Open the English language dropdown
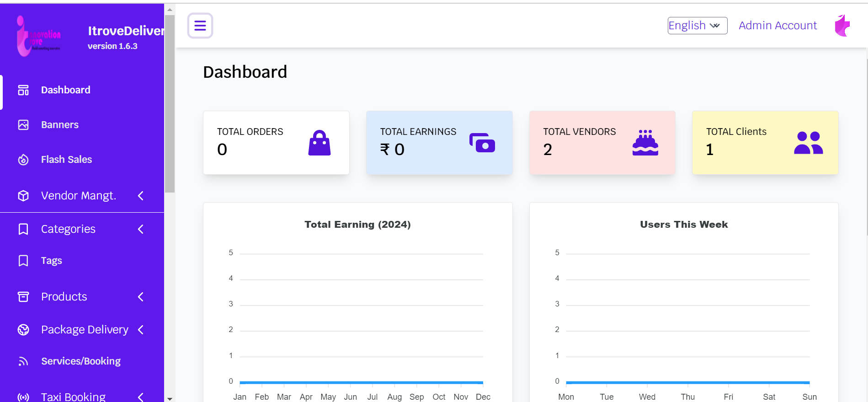 697,26
